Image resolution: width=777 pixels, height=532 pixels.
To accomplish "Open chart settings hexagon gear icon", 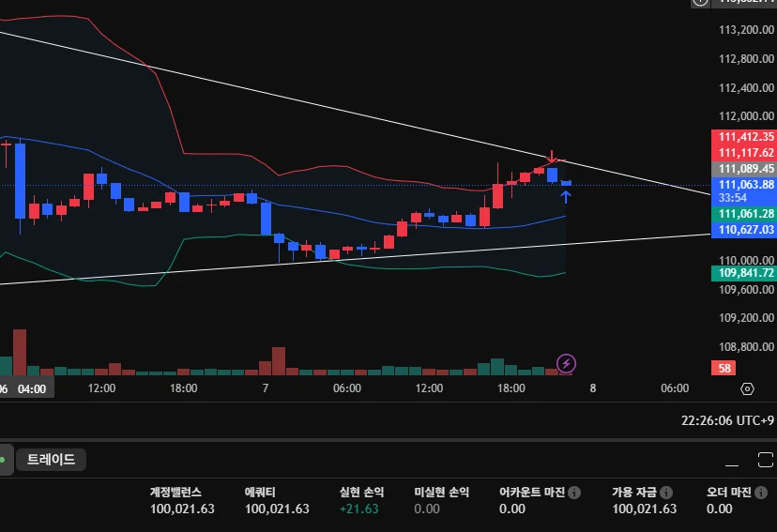I will tap(747, 388).
